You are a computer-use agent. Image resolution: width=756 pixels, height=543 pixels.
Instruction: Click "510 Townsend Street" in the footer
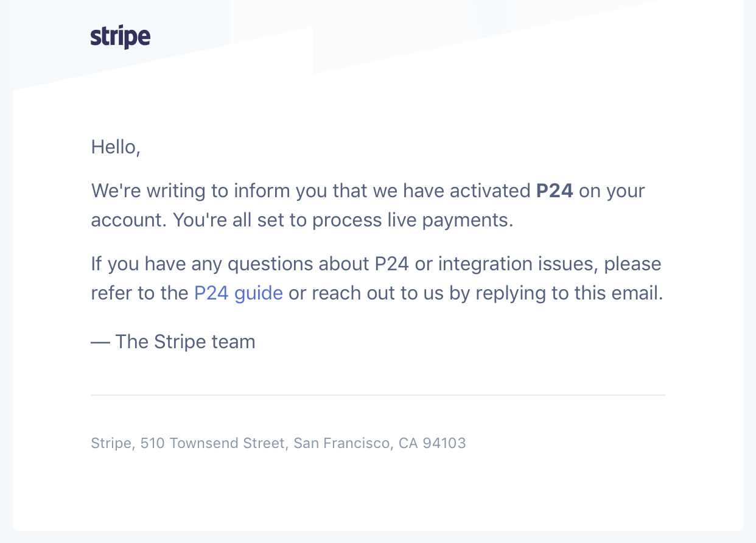212,443
